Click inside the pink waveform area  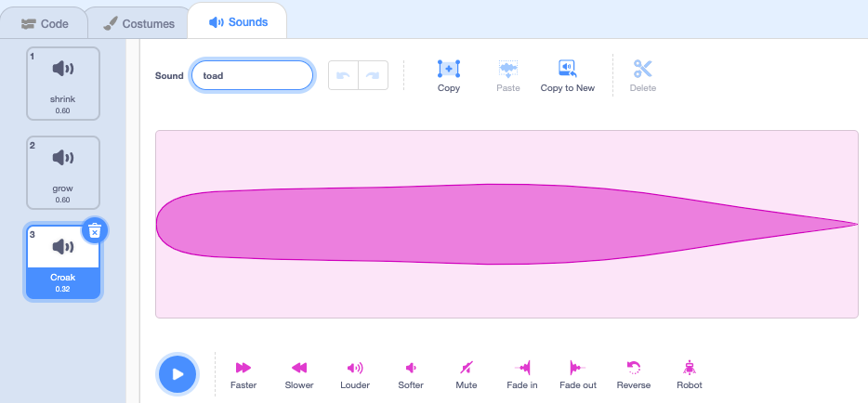(x=506, y=225)
